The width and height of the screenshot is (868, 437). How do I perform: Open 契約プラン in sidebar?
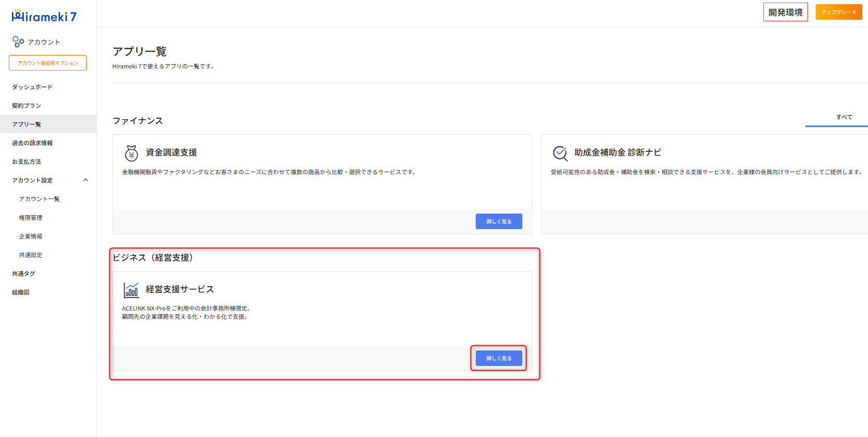pos(26,106)
